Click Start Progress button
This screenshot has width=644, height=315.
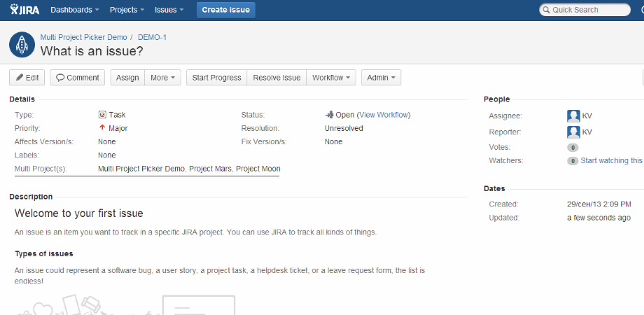(216, 78)
